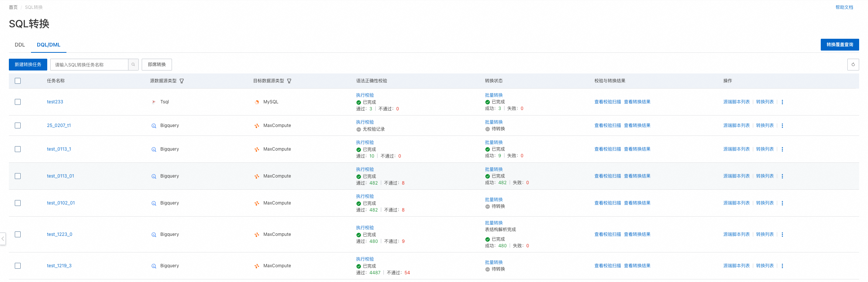Click MaxCompute icon in test_1223_0 row
Image resolution: width=868 pixels, height=282 pixels.
pyautogui.click(x=257, y=234)
